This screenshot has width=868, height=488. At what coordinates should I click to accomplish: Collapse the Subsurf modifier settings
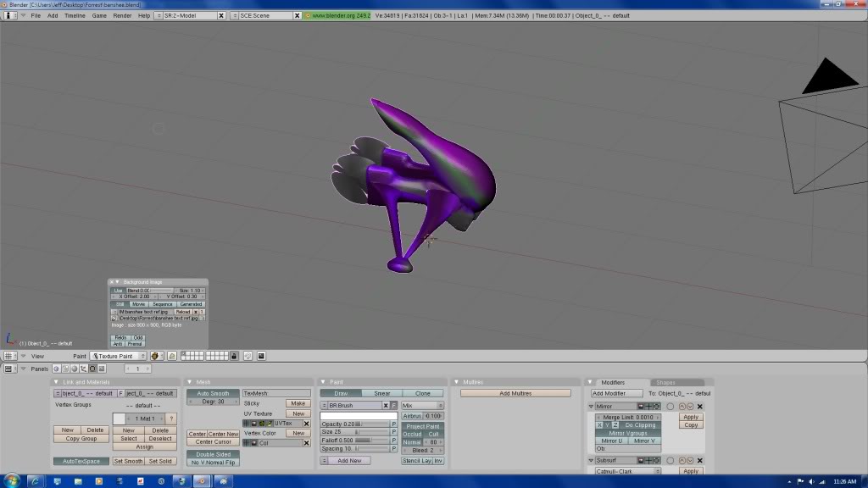click(x=591, y=460)
